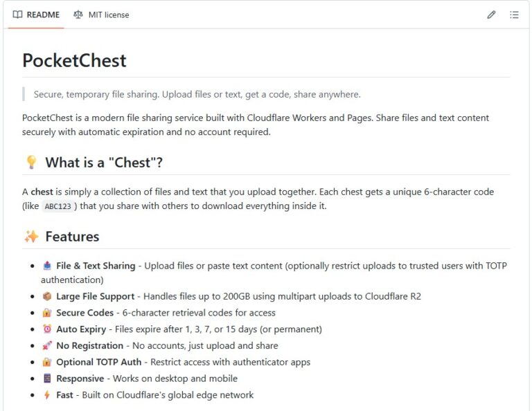
Task: Click the lightning bolt emoji beside Fast
Action: 47,394
